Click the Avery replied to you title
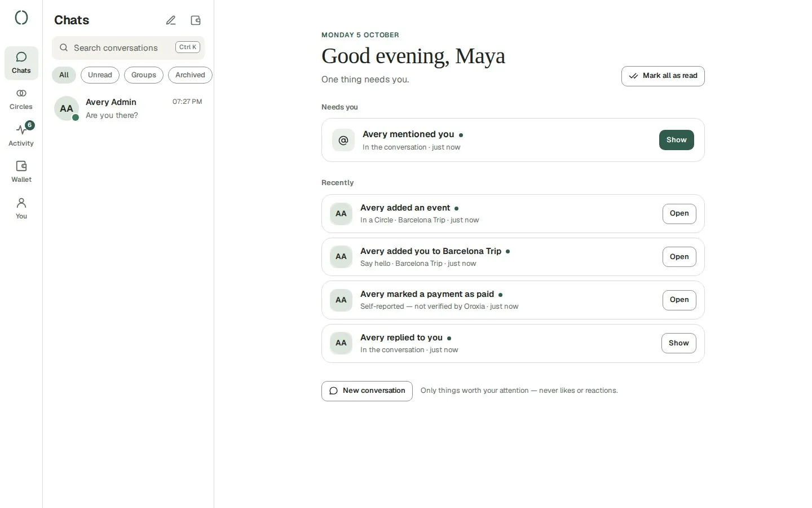This screenshot has width=812, height=508. [401, 338]
